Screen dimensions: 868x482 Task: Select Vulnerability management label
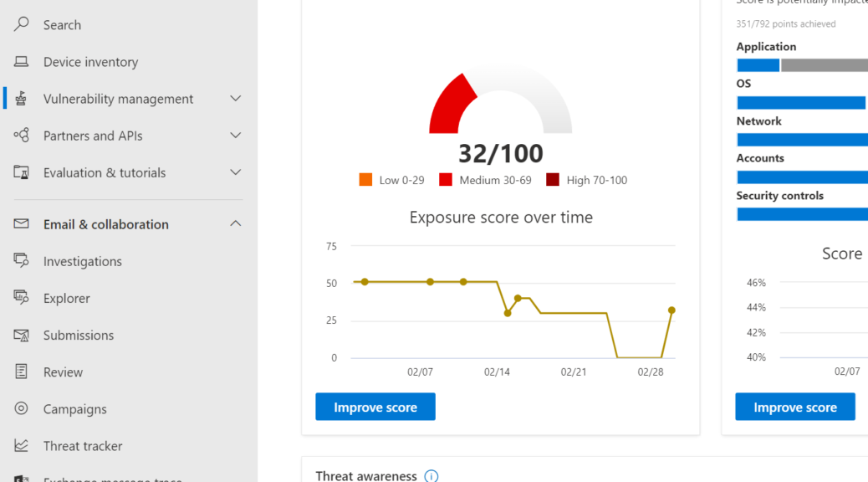(x=119, y=99)
